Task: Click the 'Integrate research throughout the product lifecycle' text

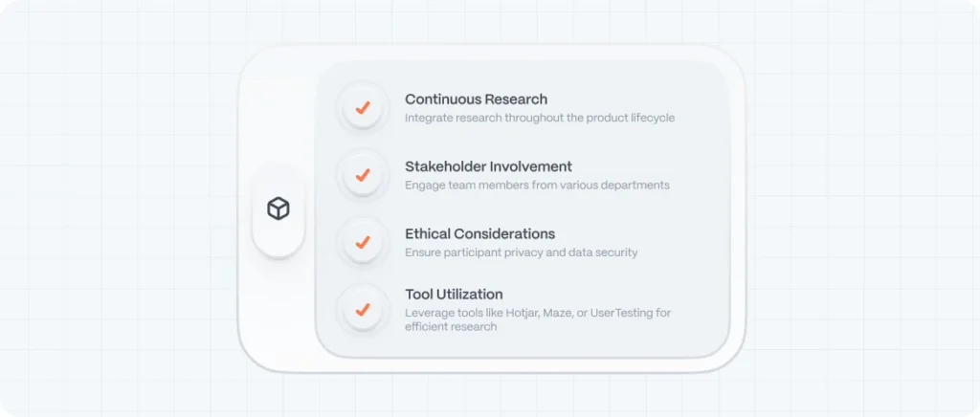Action: point(540,119)
